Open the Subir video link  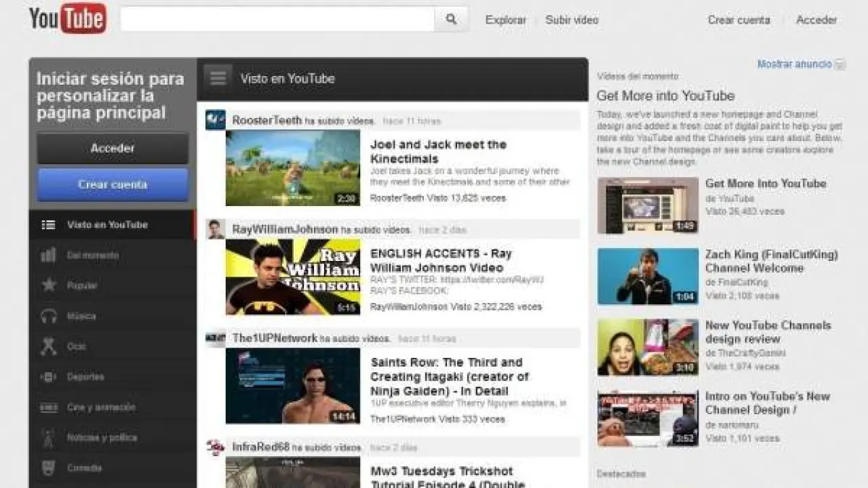click(x=572, y=20)
